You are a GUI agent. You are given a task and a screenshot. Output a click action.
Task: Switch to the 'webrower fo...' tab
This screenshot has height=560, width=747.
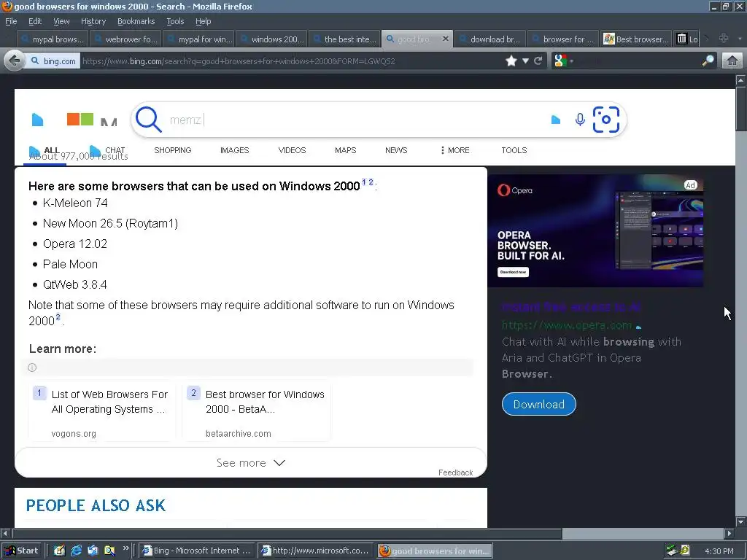[125, 39]
